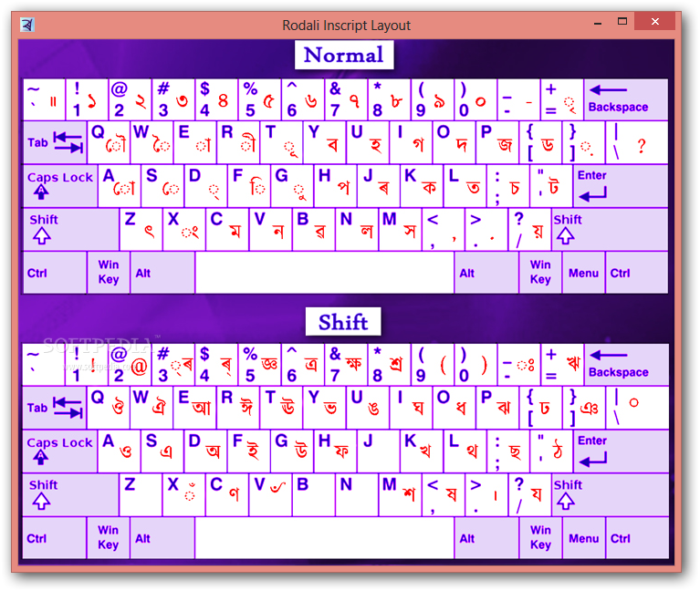
Task: Click the S key in Shift keyboard
Action: pyautogui.click(x=162, y=451)
